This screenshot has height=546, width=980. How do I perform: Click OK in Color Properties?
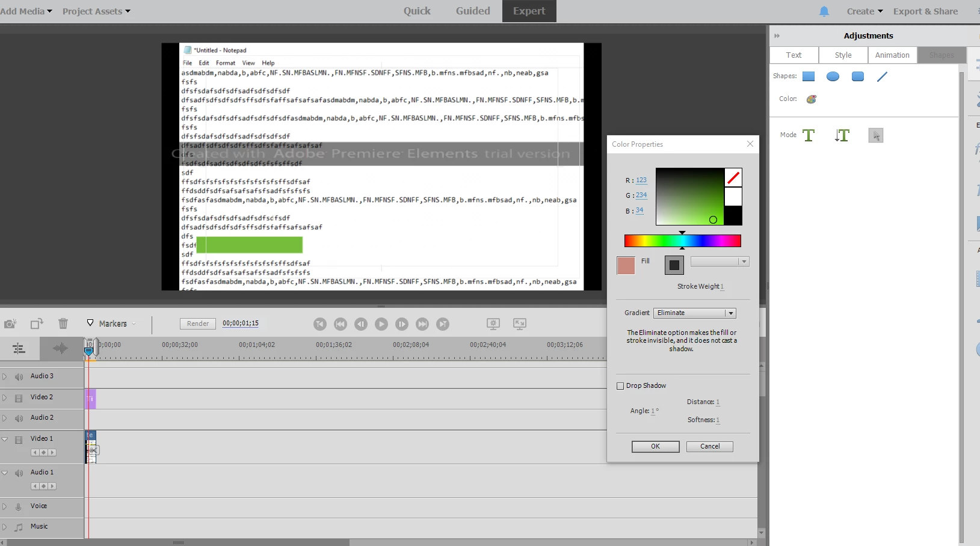click(656, 447)
